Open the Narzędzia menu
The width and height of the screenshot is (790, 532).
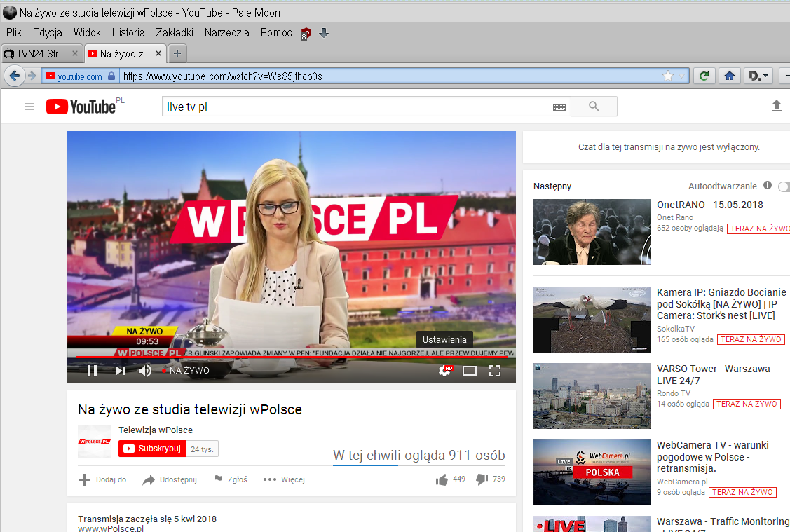226,33
